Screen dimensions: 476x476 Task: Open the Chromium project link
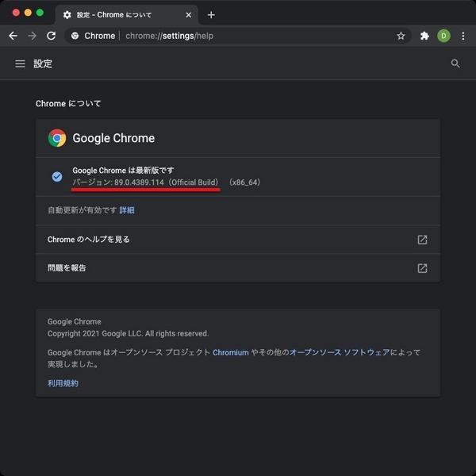[230, 352]
